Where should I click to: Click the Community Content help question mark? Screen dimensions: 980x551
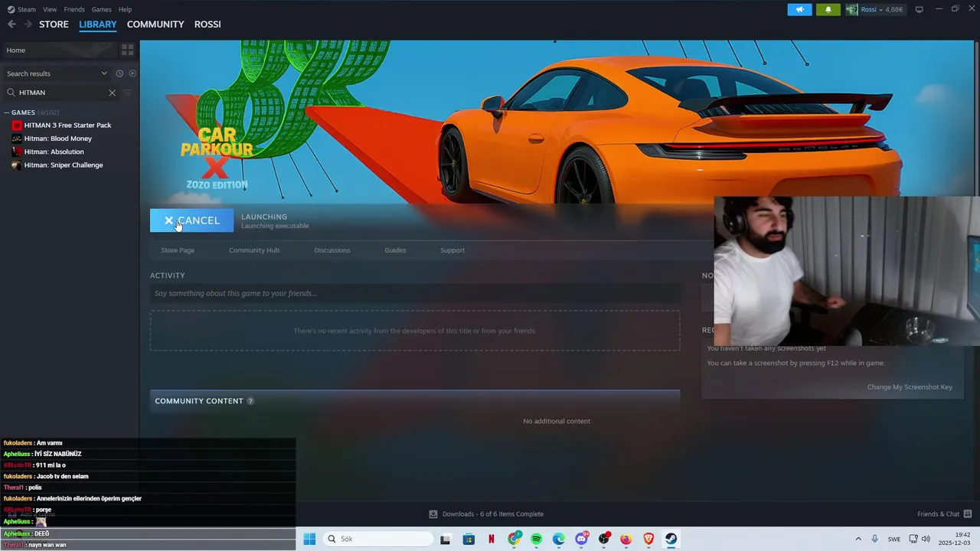pos(250,401)
